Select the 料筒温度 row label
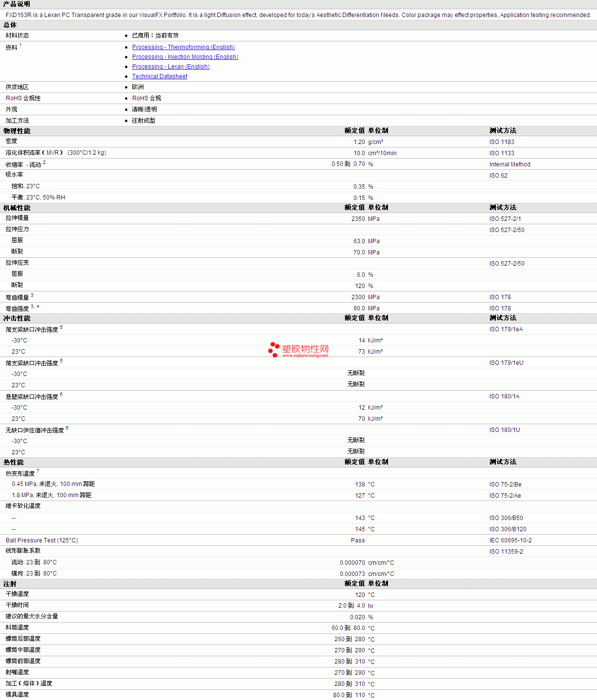Screen dimensions: 597x700 (x=17, y=628)
